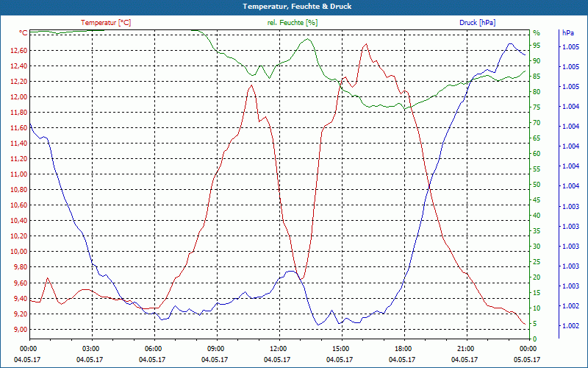The width and height of the screenshot is (588, 368).
Task: Click the '12,60' temperature axis value
Action: click(x=18, y=51)
